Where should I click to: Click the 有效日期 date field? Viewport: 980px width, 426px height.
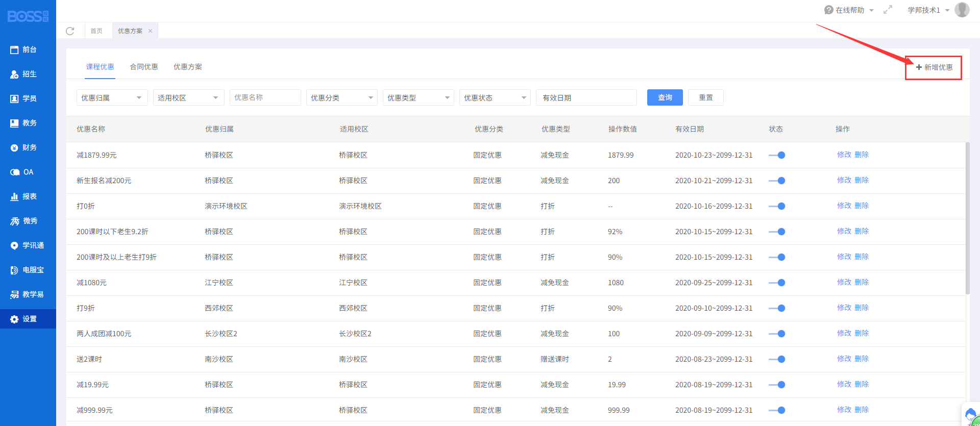click(586, 97)
